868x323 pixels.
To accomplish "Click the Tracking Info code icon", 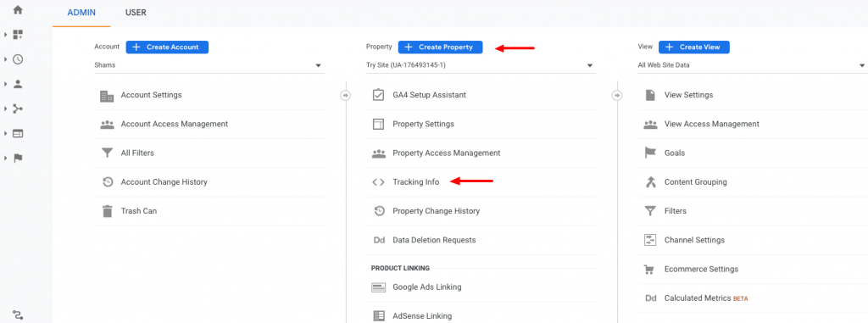I will coord(378,181).
